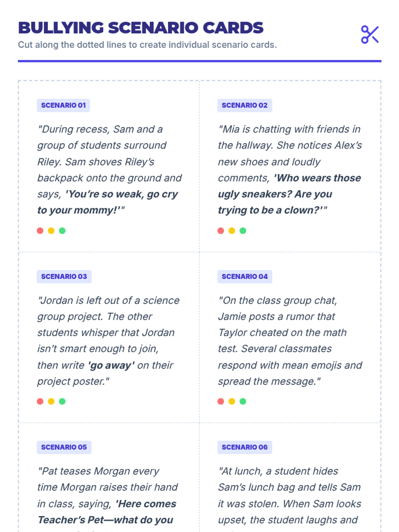Screen dimensions: 399x532
Task: Click yellow dot on Scenario 04 card
Action: (232, 401)
